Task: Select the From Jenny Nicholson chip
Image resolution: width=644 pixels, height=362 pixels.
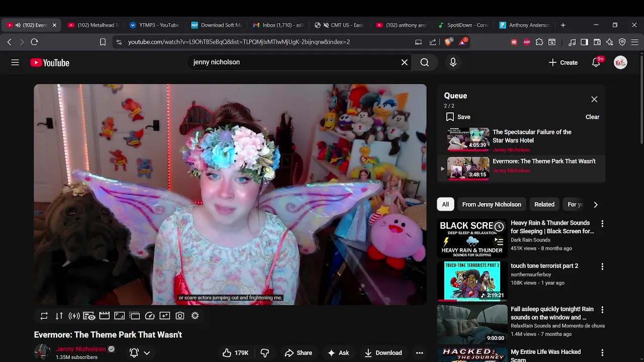Action: point(492,205)
